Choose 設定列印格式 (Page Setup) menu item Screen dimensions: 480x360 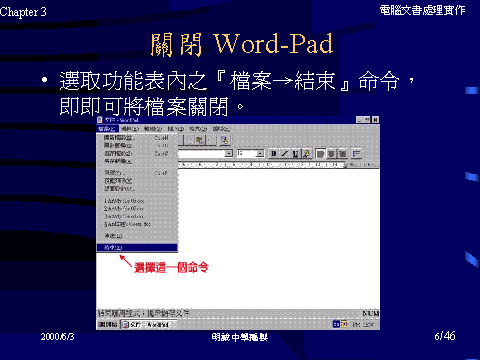point(137,189)
